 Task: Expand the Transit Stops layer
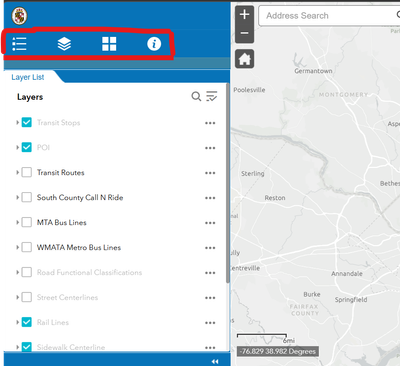[17, 122]
